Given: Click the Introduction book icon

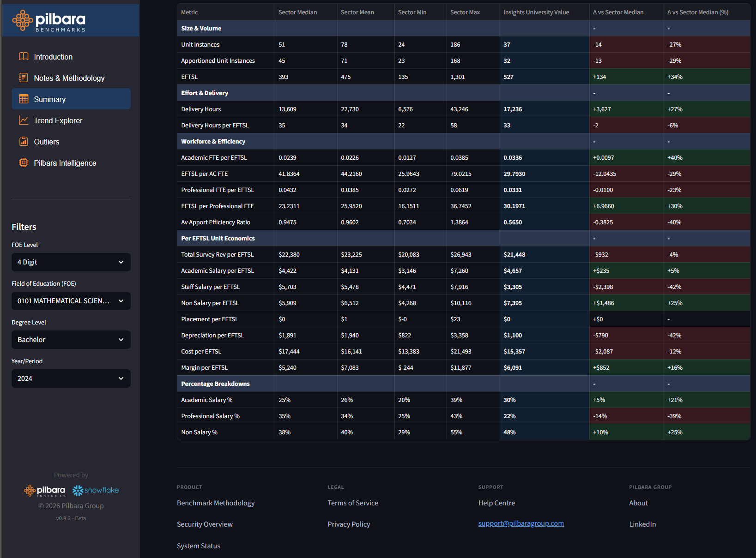Looking at the screenshot, I should click(x=24, y=56).
